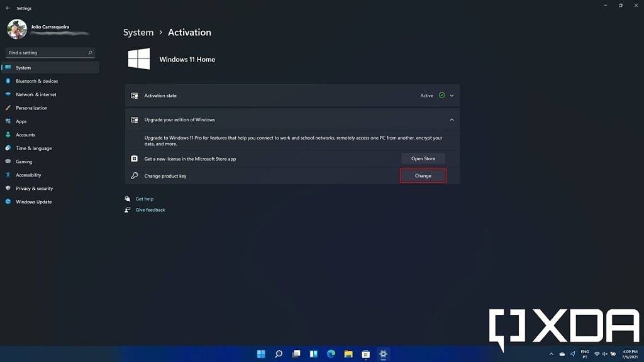This screenshot has height=362, width=644.
Task: Expand the Activation state row
Action: pyautogui.click(x=450, y=95)
